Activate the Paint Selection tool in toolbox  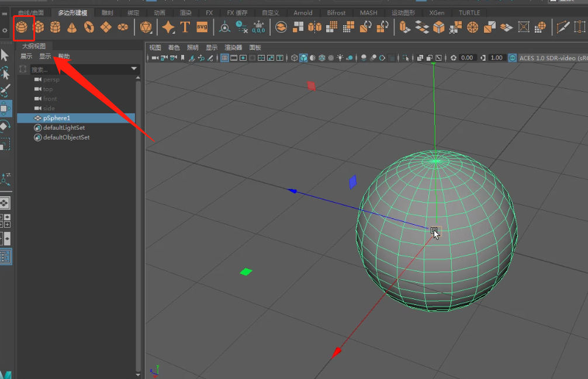point(5,91)
